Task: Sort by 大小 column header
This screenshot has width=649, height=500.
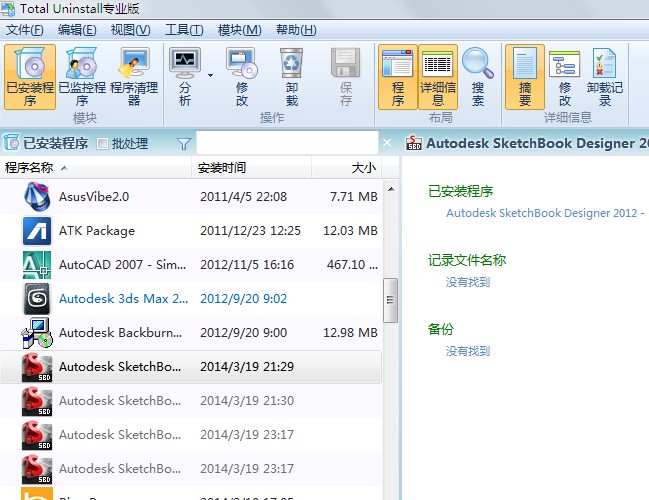Action: click(347, 168)
